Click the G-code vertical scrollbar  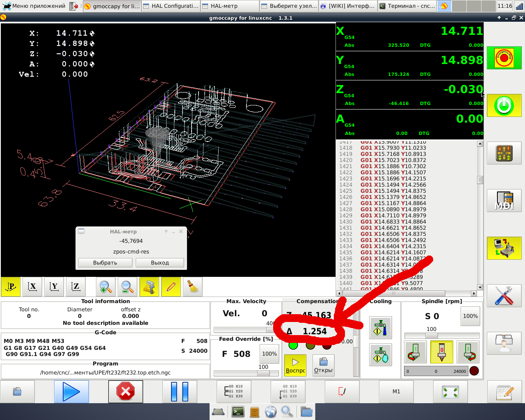(480, 215)
